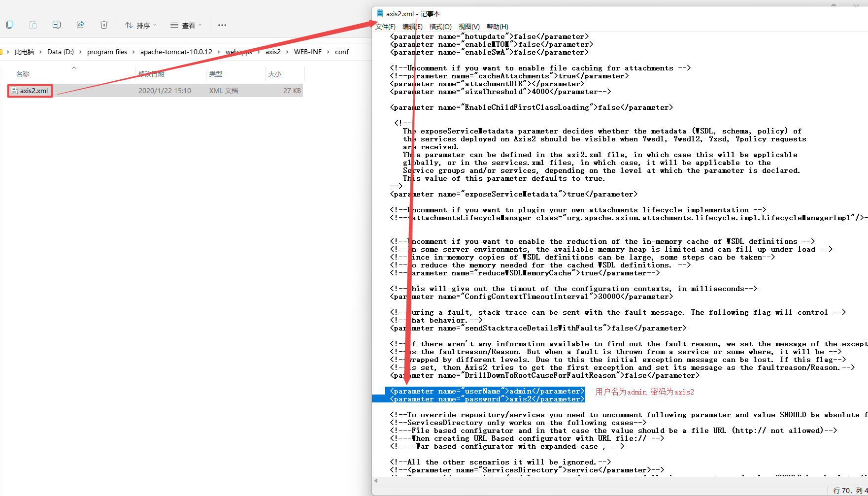The height and width of the screenshot is (496, 868).
Task: Click the ServicesDirectory commented parameter line
Action: (527, 470)
